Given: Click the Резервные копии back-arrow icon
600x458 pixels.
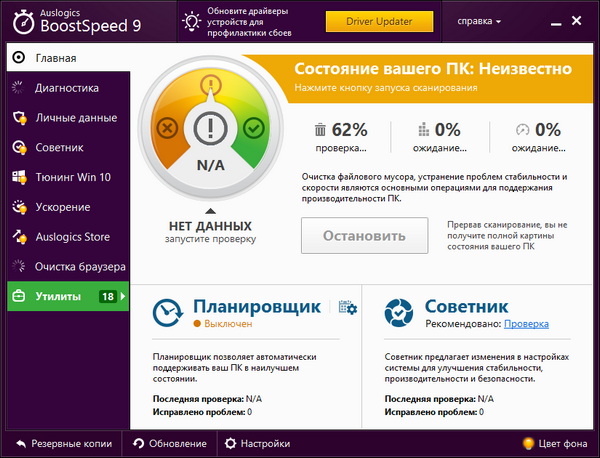Looking at the screenshot, I should (21, 444).
